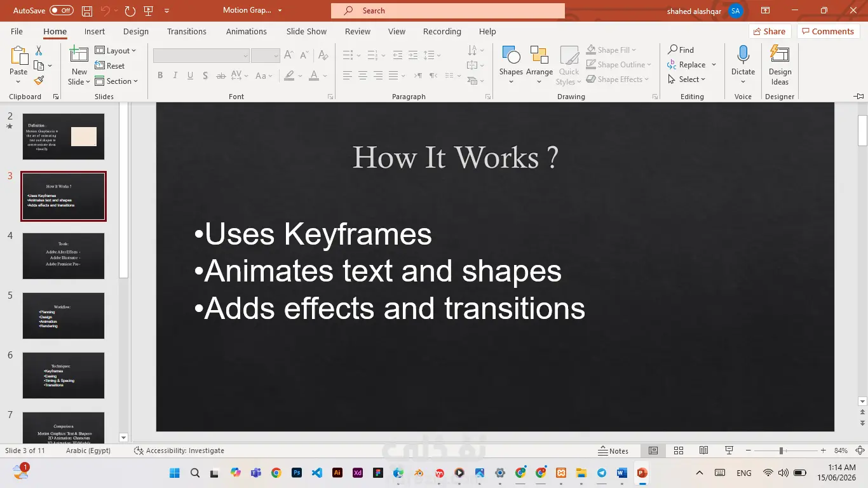
Task: Switch to Normal view in status bar
Action: coord(653,451)
